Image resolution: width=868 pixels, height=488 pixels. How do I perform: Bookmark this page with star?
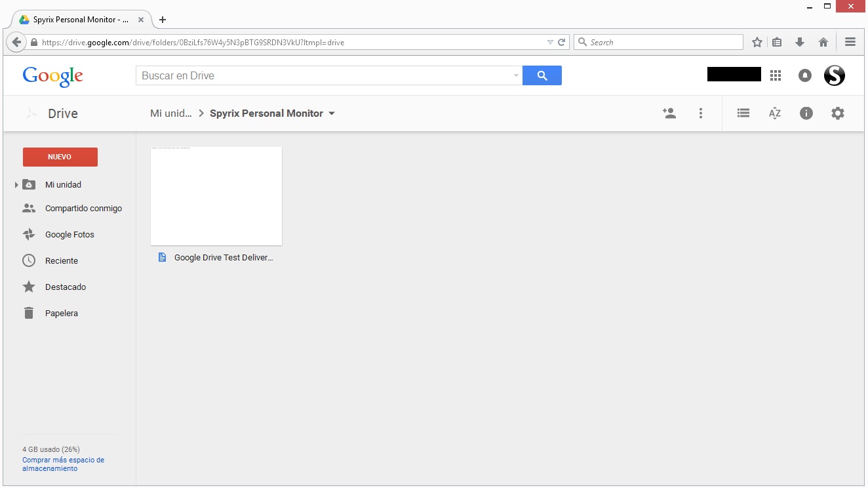(x=757, y=42)
